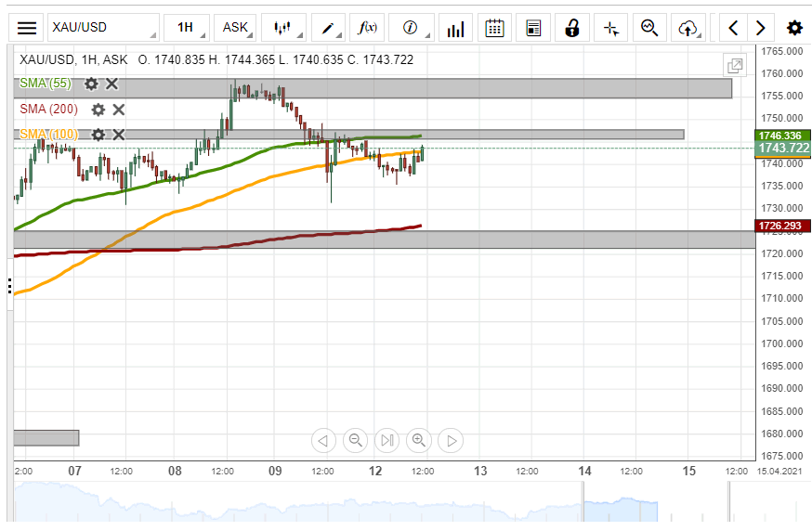This screenshot has width=812, height=531.
Task: Change the ASK price side dropdown
Action: coord(236,28)
